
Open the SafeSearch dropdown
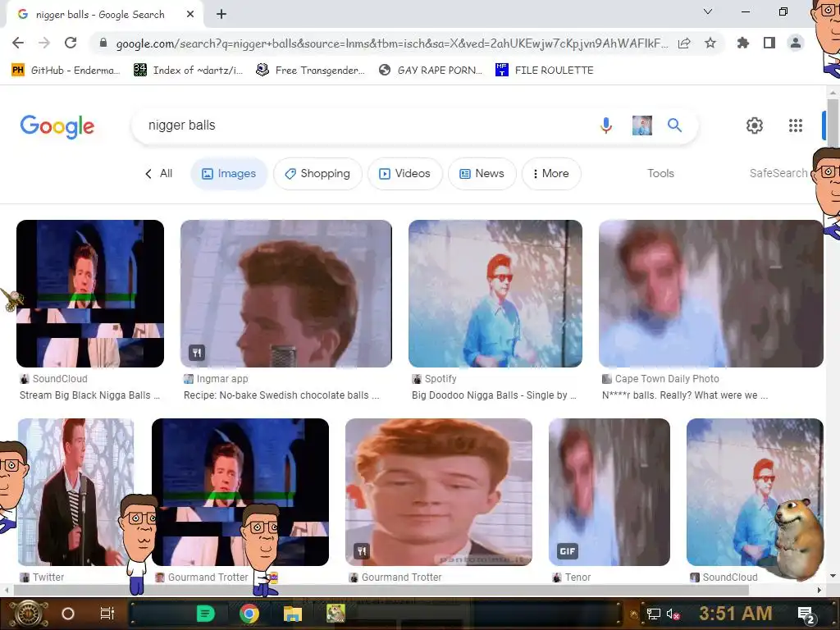pyautogui.click(x=778, y=174)
